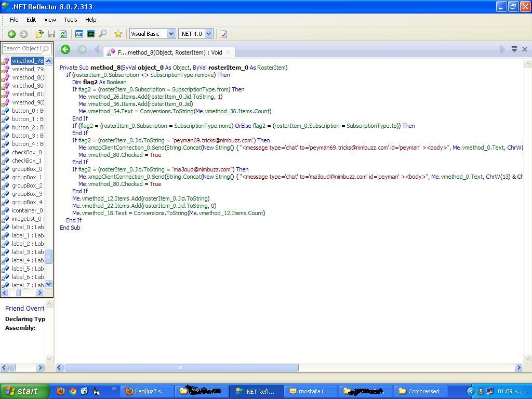Click the object tree vertical scrollbar thumb

[x=48, y=257]
